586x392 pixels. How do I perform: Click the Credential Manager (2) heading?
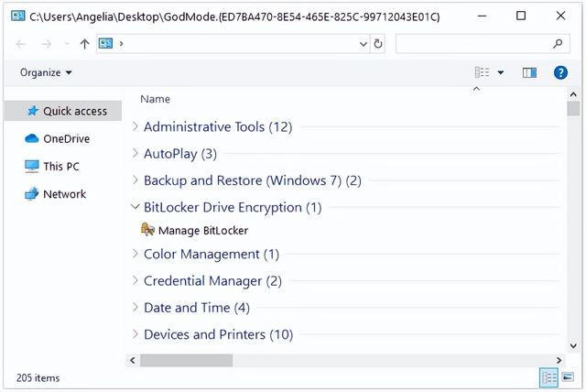pos(212,281)
